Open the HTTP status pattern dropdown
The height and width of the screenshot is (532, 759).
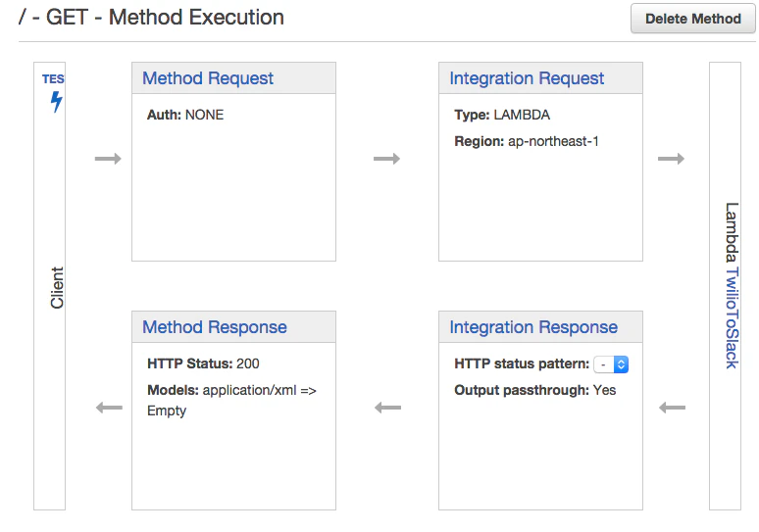pos(611,364)
